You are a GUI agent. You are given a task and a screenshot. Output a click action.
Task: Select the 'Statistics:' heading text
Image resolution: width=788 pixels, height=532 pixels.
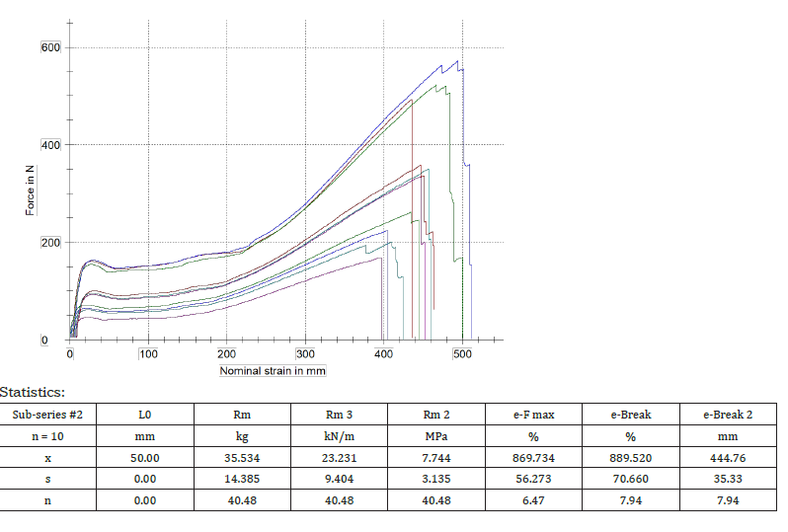point(34,393)
